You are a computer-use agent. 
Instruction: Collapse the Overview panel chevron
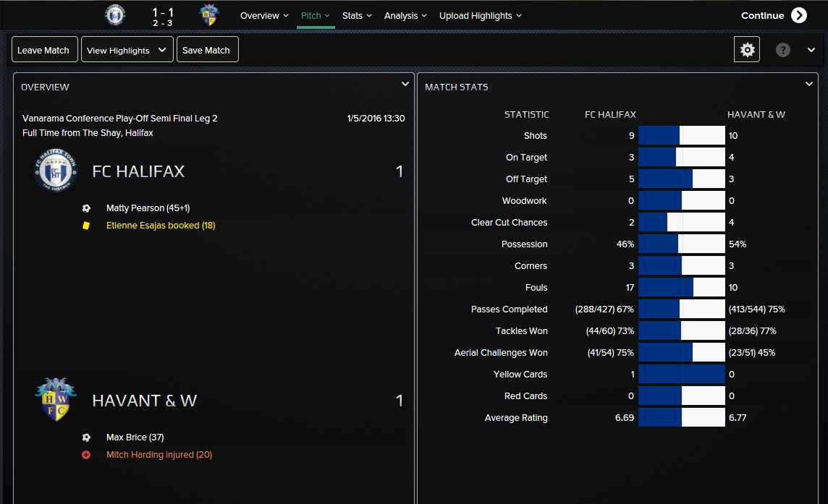[405, 84]
